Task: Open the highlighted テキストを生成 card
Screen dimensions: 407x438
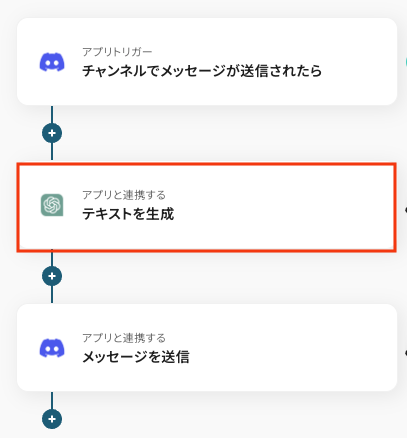Action: coord(207,207)
